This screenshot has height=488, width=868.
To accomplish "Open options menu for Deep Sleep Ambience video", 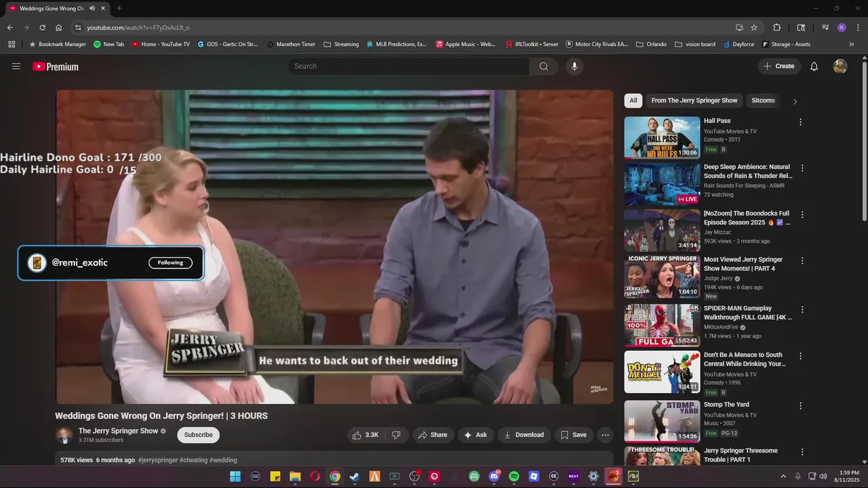I will 802,168.
